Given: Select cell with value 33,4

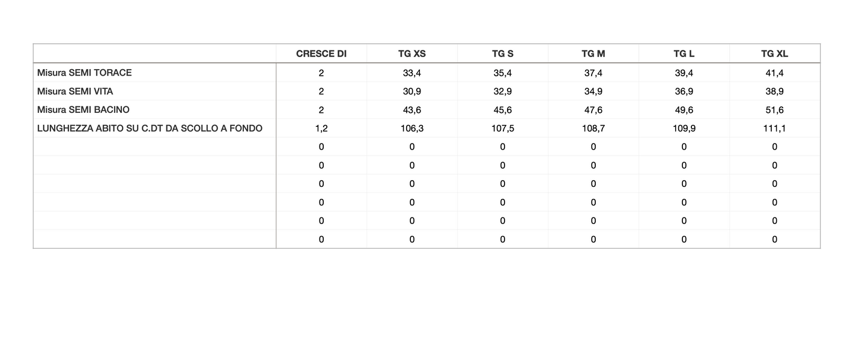Looking at the screenshot, I should (x=411, y=73).
